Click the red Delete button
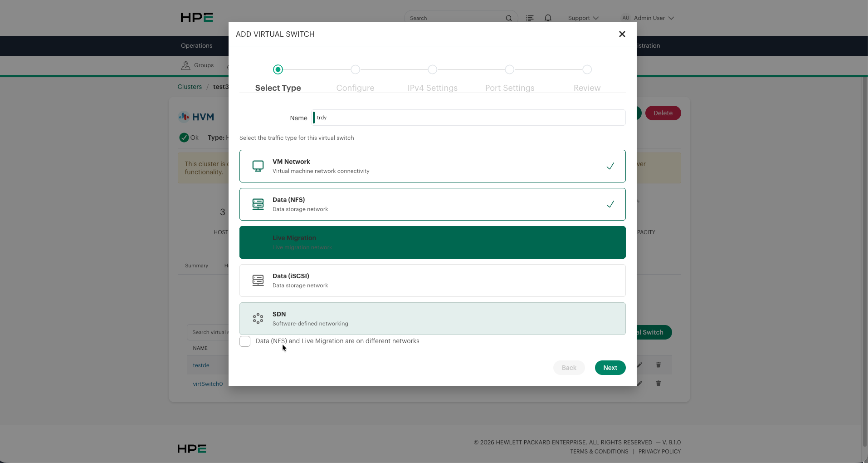 tap(663, 113)
